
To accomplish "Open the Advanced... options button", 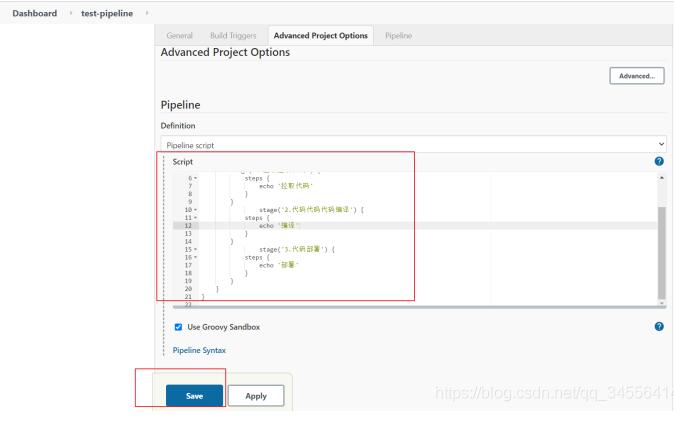I will coord(636,76).
